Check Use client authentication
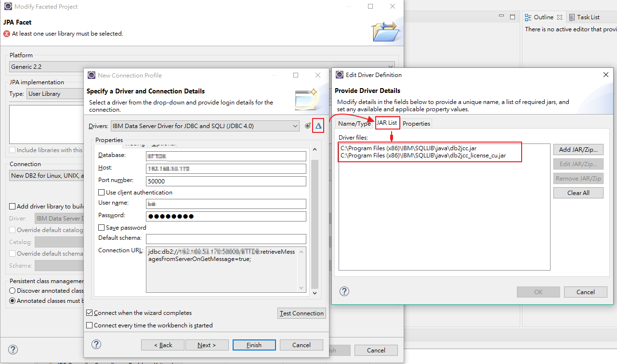Screen dimensions: 617x364 point(102,192)
